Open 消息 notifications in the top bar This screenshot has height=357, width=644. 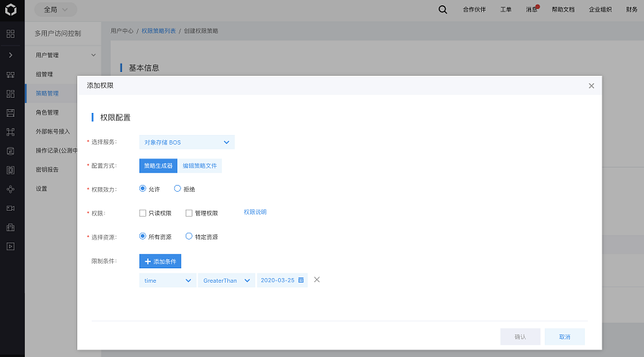(532, 9)
